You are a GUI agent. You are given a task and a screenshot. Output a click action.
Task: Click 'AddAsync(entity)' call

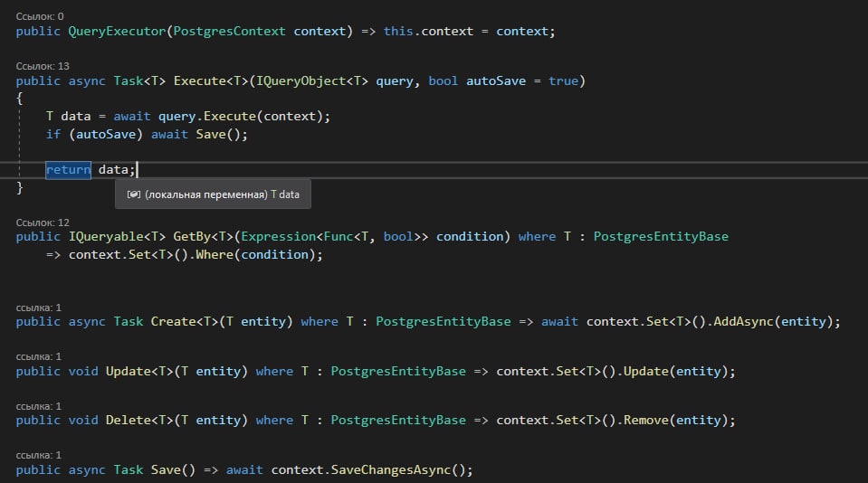click(x=773, y=321)
